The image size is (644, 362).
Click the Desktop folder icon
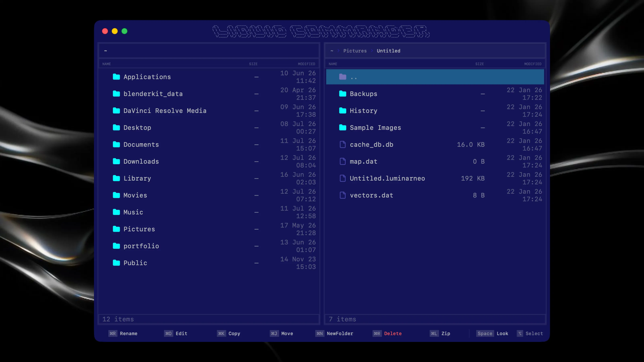pyautogui.click(x=116, y=128)
